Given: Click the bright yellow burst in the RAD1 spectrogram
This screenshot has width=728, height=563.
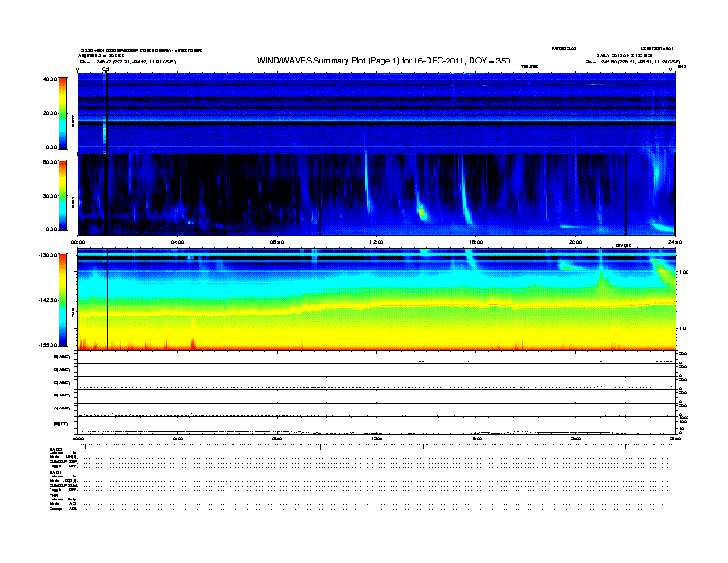Looking at the screenshot, I should click(422, 213).
